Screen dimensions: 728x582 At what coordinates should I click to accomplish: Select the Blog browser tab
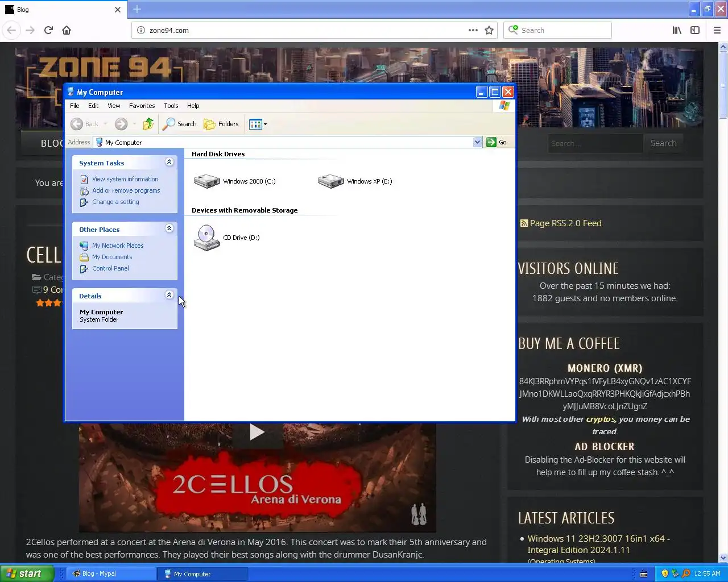tap(63, 10)
